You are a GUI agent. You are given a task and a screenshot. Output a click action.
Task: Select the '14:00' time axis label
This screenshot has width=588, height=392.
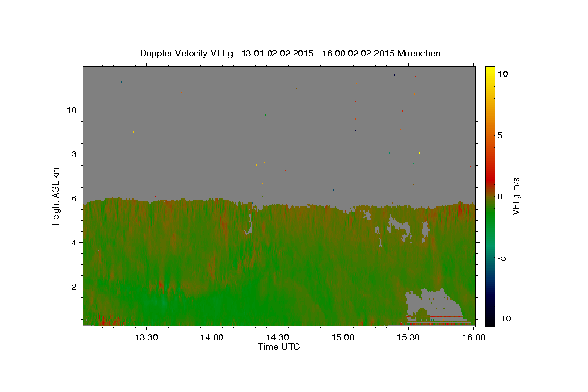tap(212, 337)
